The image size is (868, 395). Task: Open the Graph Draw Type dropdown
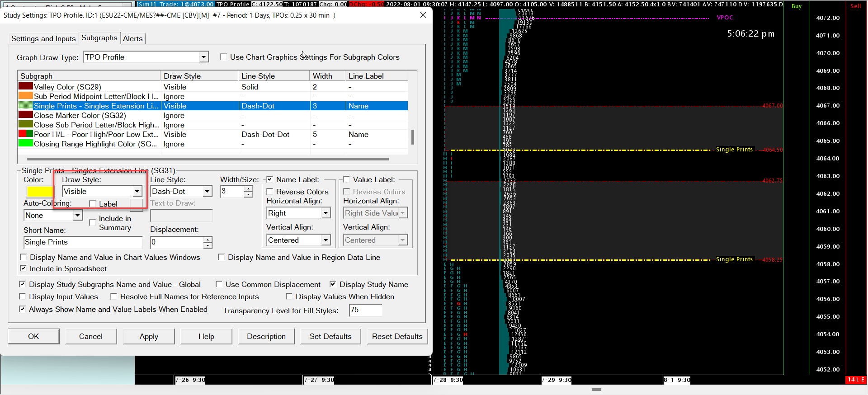[203, 57]
